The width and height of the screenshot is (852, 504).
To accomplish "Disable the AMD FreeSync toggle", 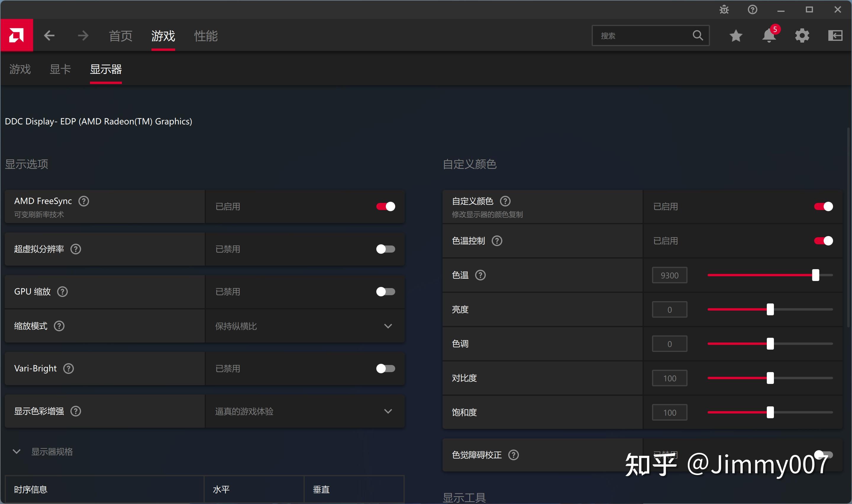I will tap(385, 206).
